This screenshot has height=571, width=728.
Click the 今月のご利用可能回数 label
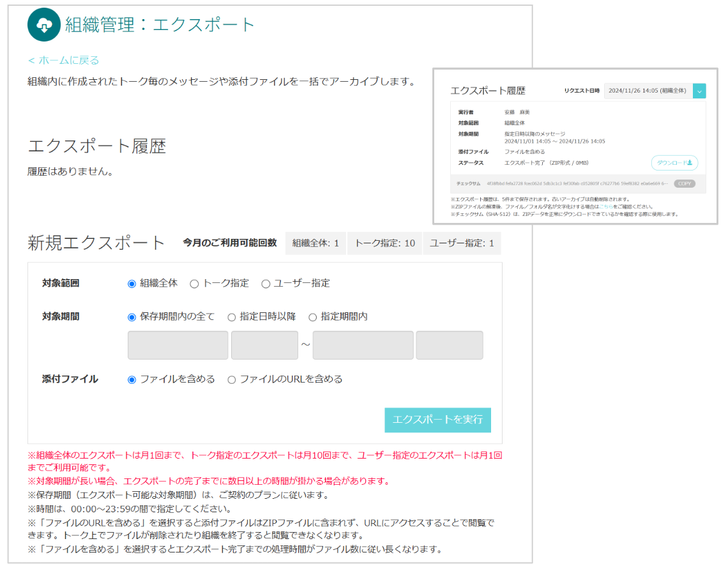tap(230, 243)
